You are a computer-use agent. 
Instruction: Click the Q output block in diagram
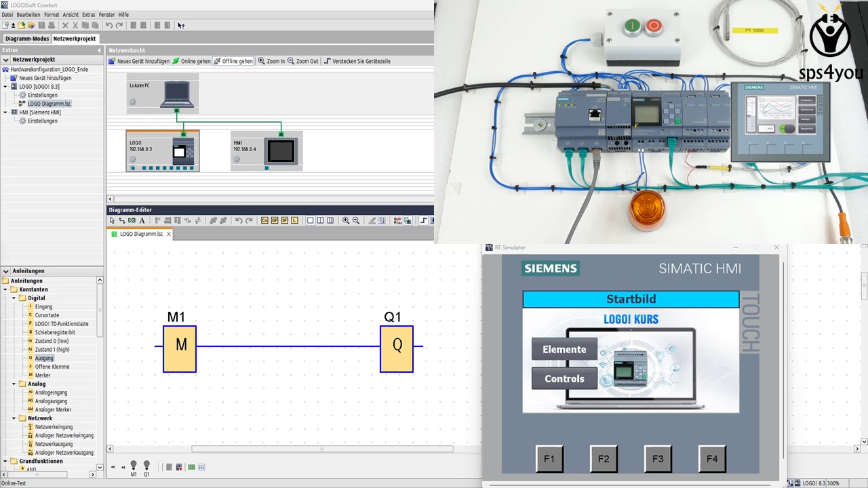tap(397, 348)
